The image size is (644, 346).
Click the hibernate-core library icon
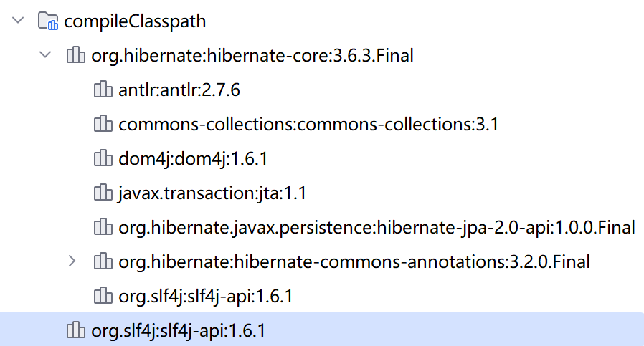coord(76,56)
